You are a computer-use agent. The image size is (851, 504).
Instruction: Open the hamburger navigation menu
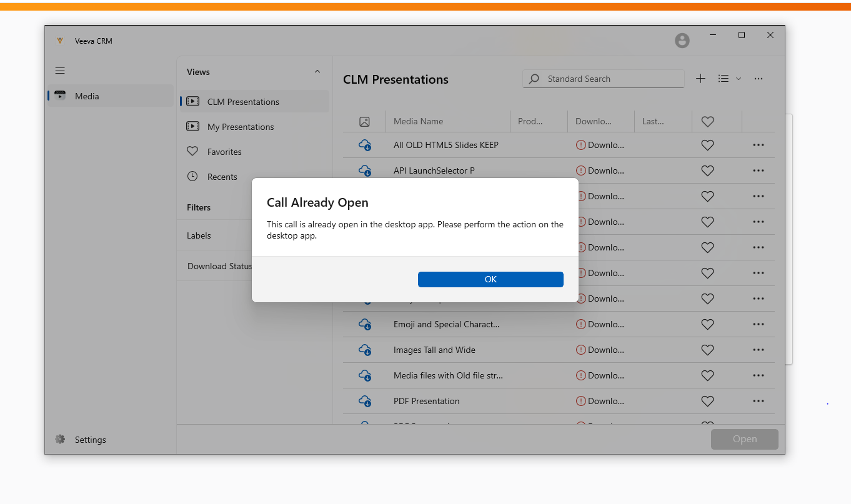60,71
